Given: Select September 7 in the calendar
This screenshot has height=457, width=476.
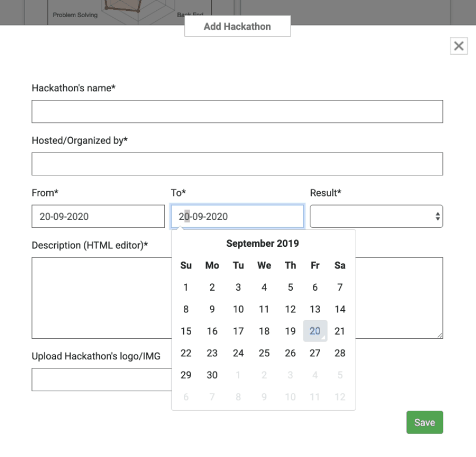Looking at the screenshot, I should (340, 287).
